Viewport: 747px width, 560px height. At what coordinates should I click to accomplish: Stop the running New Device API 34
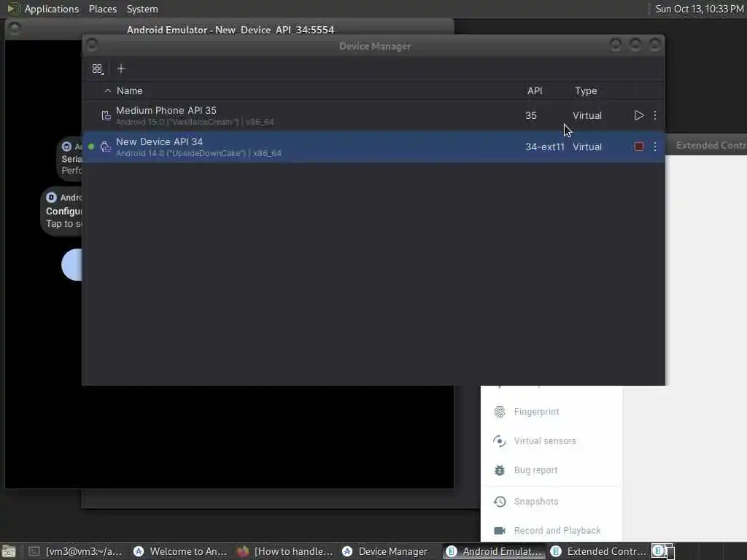[x=639, y=147]
